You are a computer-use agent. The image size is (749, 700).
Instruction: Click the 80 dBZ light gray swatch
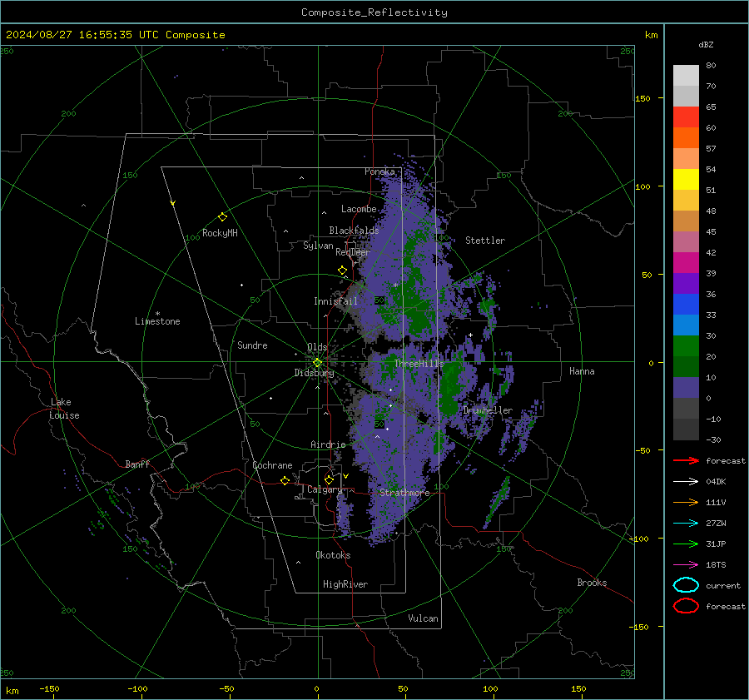click(686, 76)
